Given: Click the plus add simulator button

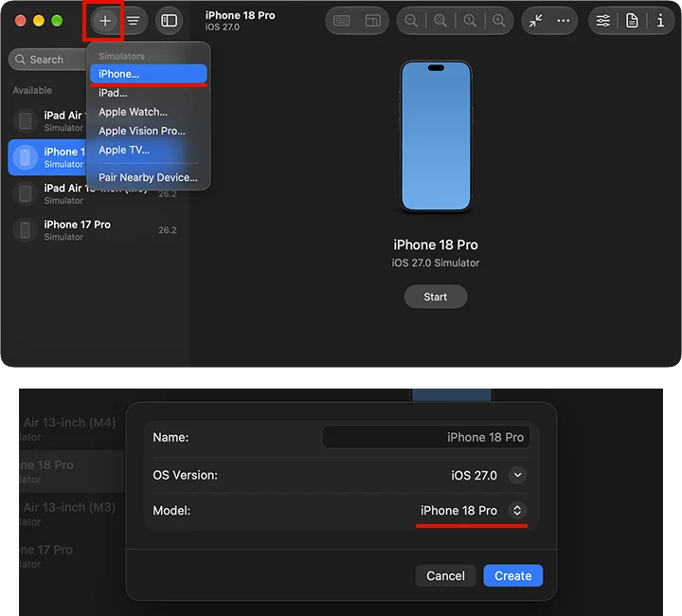Looking at the screenshot, I should click(104, 21).
